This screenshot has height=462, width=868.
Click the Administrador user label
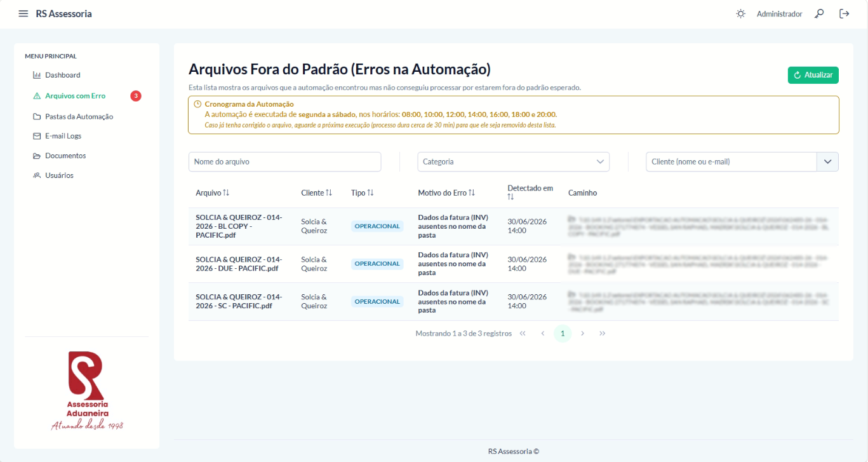(779, 13)
